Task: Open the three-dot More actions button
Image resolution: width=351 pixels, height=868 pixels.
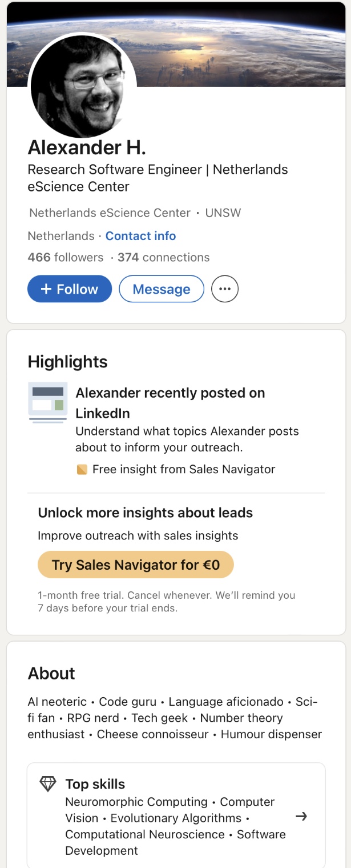Action: point(225,289)
